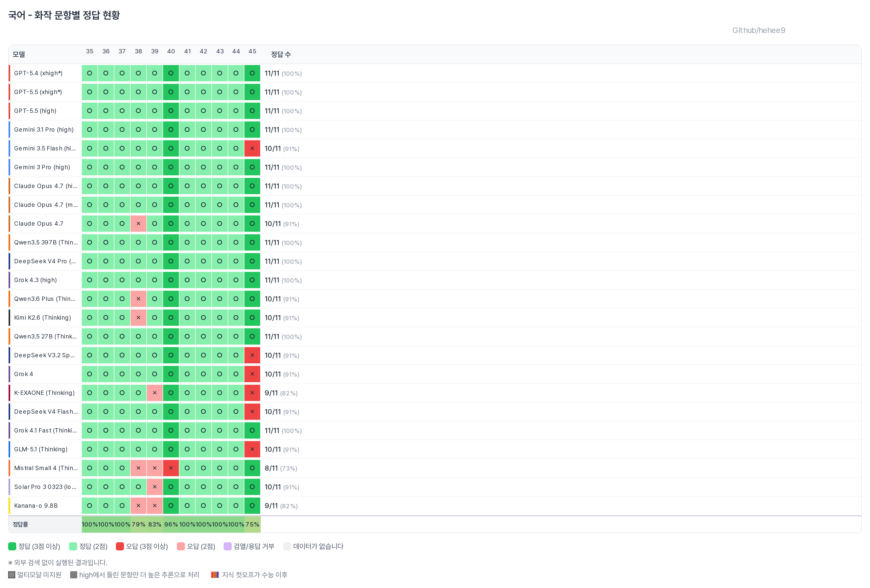Click the × mark in Solar Pro 3 question 39
Image resolution: width=870 pixels, height=588 pixels.
pos(154,487)
